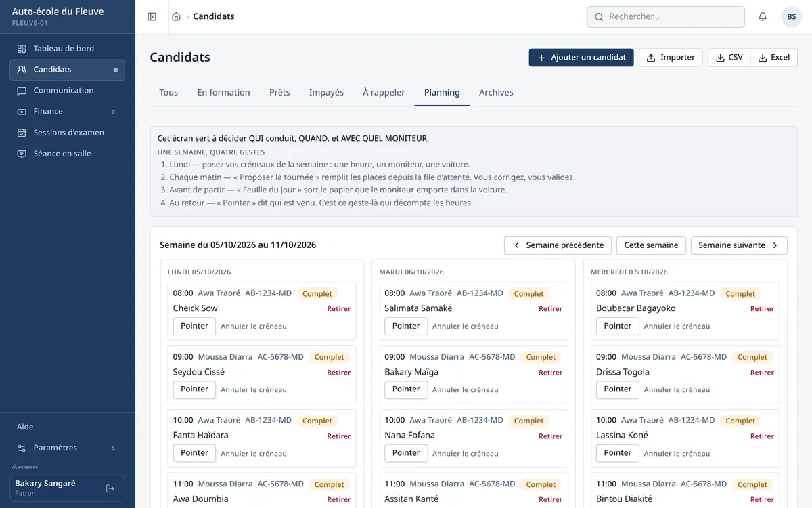Expand the Finance submenu chevron

tap(113, 112)
